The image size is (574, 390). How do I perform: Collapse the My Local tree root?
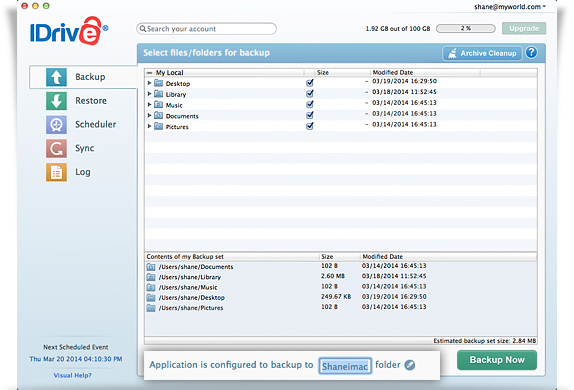coord(149,73)
